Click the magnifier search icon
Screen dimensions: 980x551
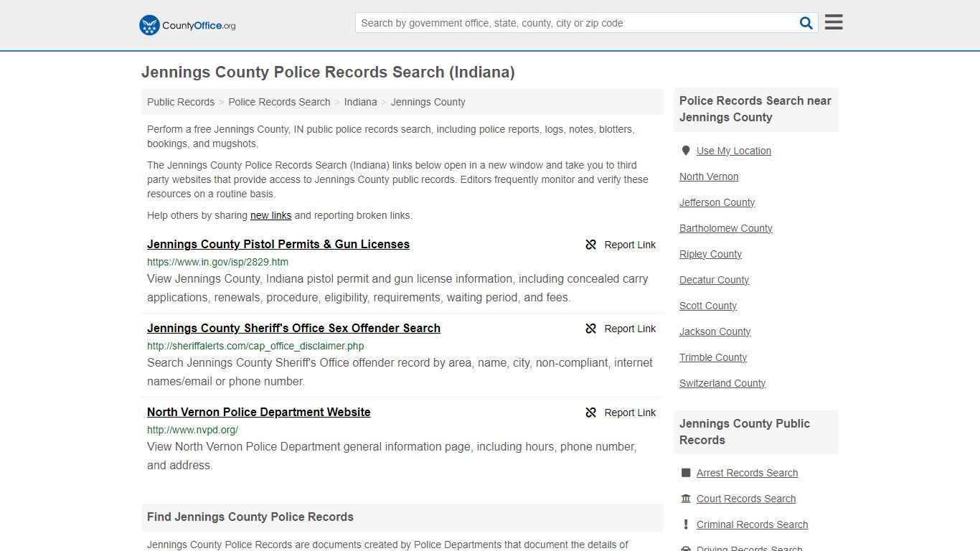(x=806, y=23)
